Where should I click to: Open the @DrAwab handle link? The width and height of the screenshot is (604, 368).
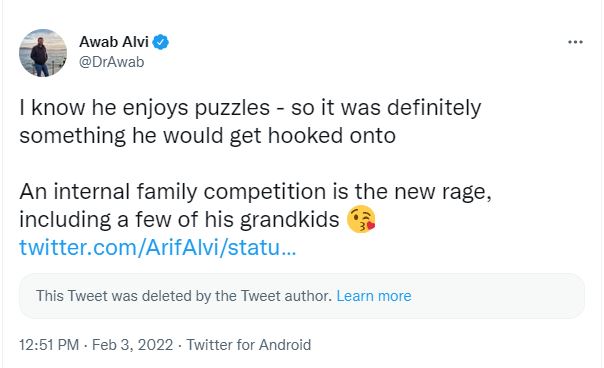[x=111, y=62]
